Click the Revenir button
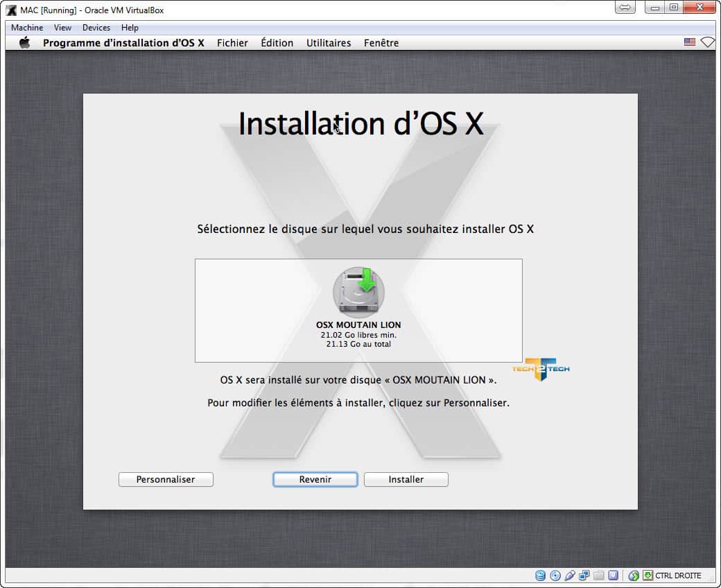Screen dimensions: 721x588 [x=315, y=479]
